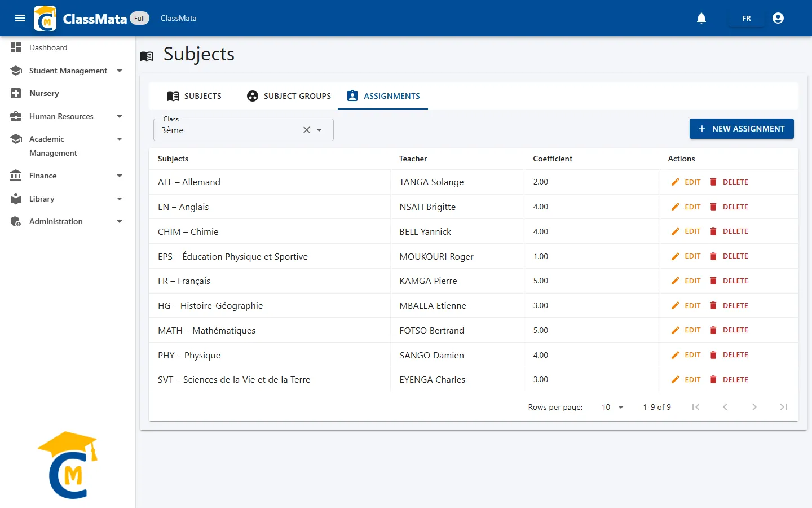The width and height of the screenshot is (812, 508).
Task: Edit the ALL – Allemand assignment
Action: click(686, 182)
